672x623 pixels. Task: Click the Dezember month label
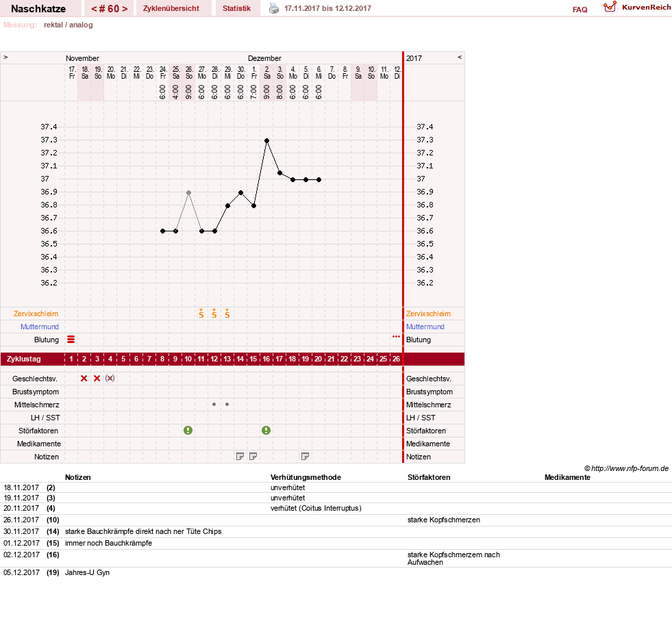coord(264,58)
